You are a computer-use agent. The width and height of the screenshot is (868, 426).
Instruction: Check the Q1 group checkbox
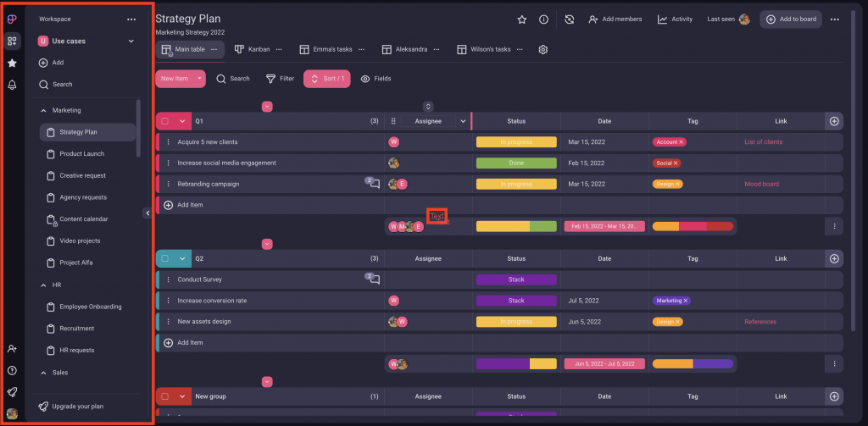point(165,121)
